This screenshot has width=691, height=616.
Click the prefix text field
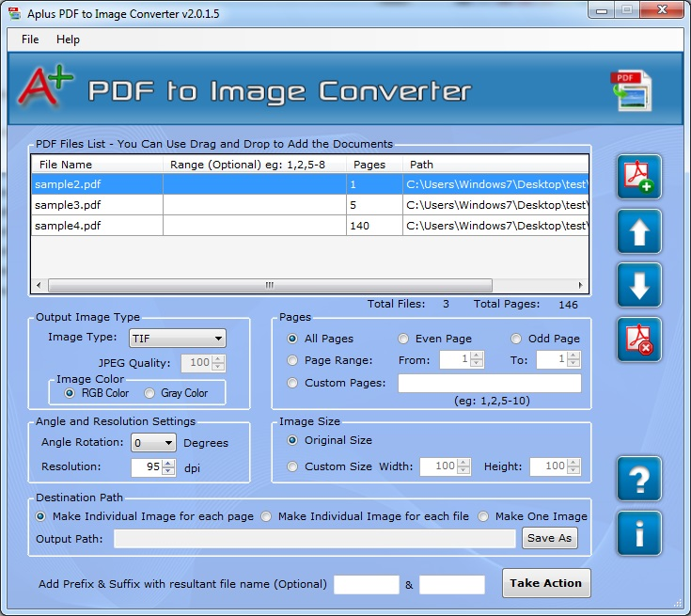coord(367,584)
